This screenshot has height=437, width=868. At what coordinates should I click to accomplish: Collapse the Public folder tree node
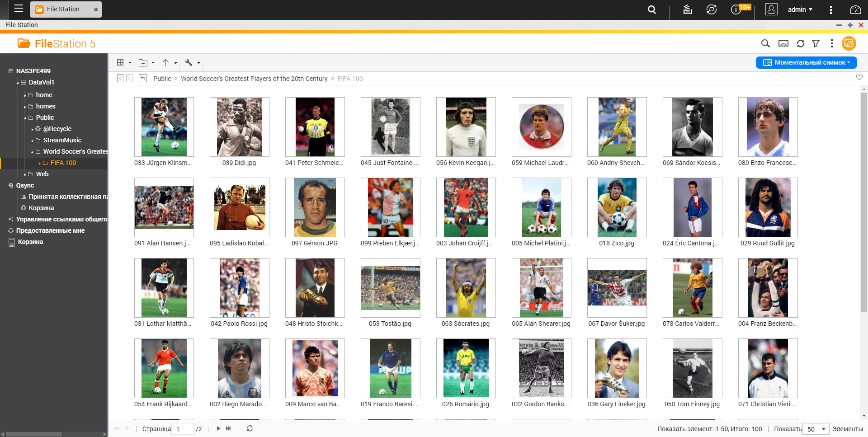point(25,118)
